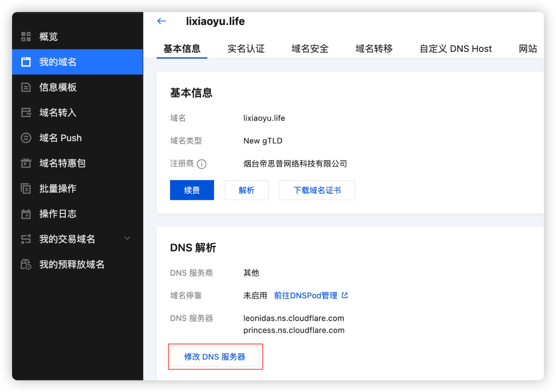Click the 我的预释放域名 clock icon
The width and height of the screenshot is (556, 392).
(26, 264)
